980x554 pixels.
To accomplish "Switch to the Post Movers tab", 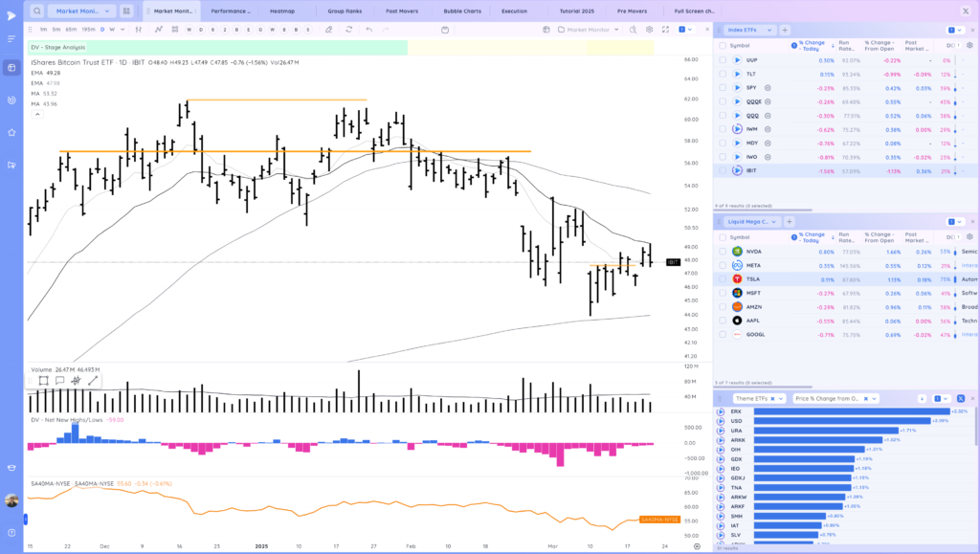I will [402, 11].
